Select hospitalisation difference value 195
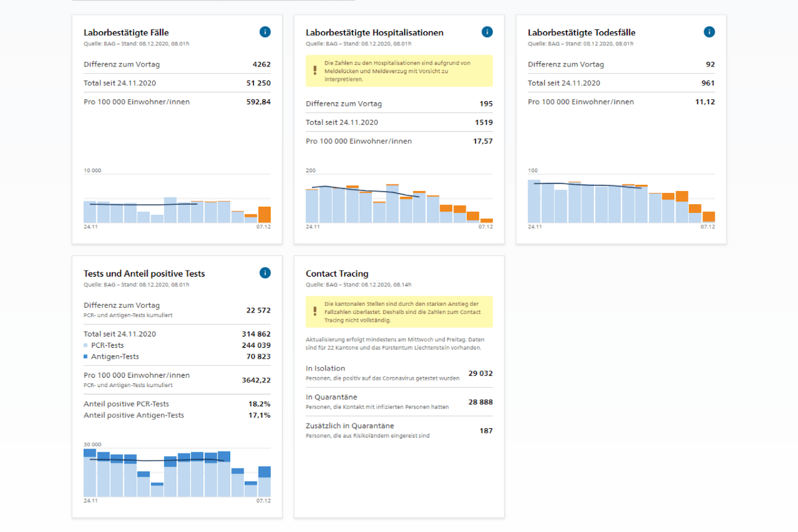Image resolution: width=798 pixels, height=532 pixels. pyautogui.click(x=486, y=104)
